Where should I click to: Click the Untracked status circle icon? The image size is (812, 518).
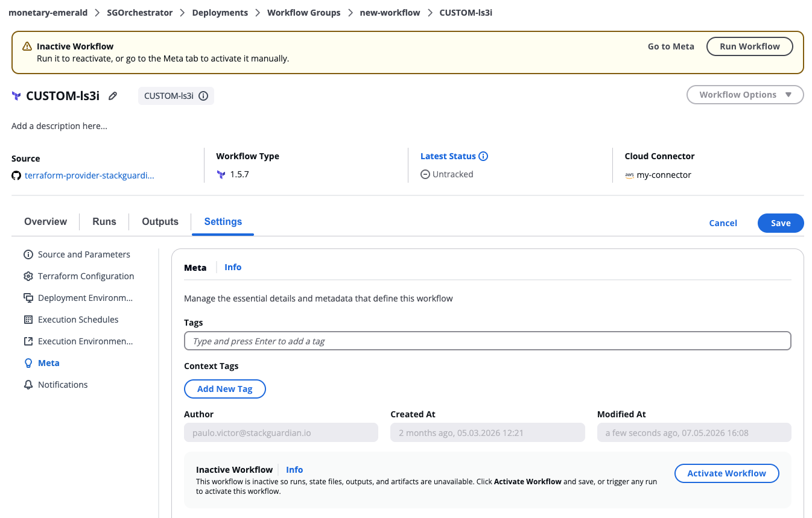click(x=425, y=174)
